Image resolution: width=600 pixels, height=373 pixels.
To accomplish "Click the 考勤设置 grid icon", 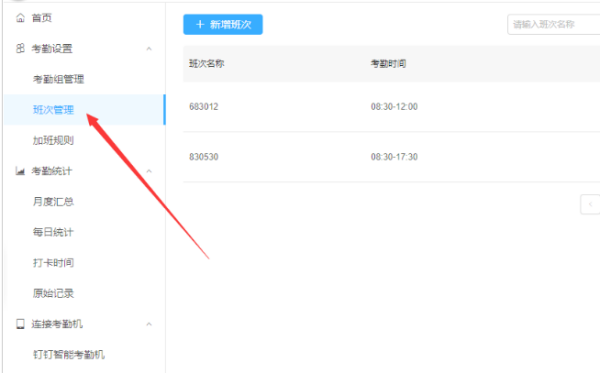I will 20,49.
